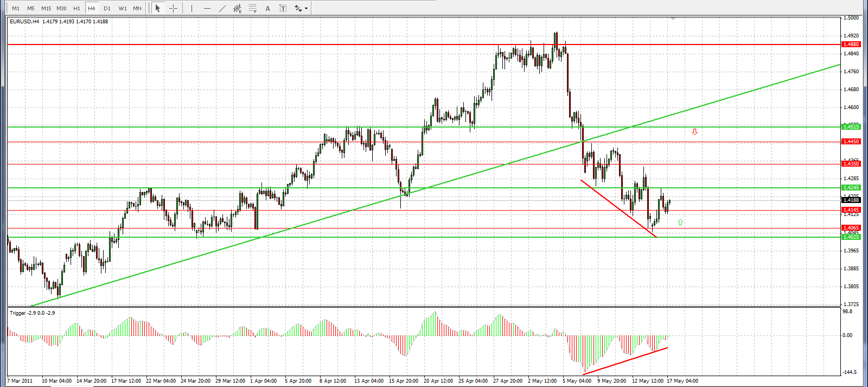
Task: Click the 98.8 indicator scale value
Action: click(847, 312)
